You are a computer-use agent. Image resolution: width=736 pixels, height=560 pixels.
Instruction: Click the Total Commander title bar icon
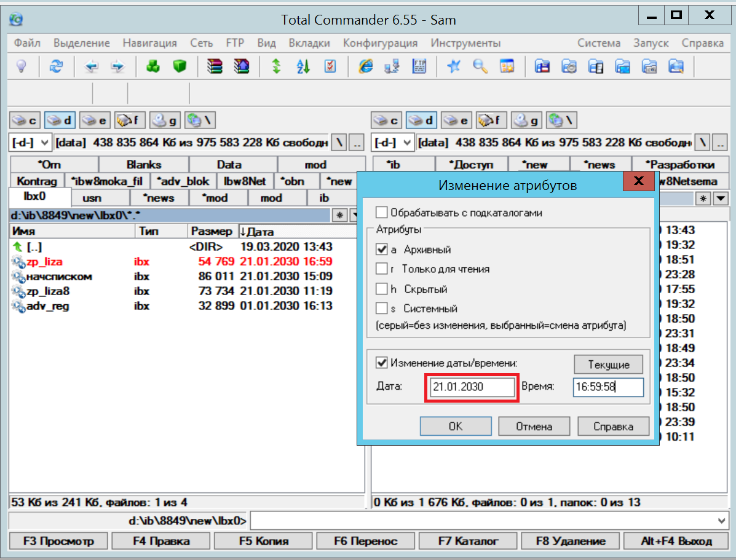[x=16, y=19]
